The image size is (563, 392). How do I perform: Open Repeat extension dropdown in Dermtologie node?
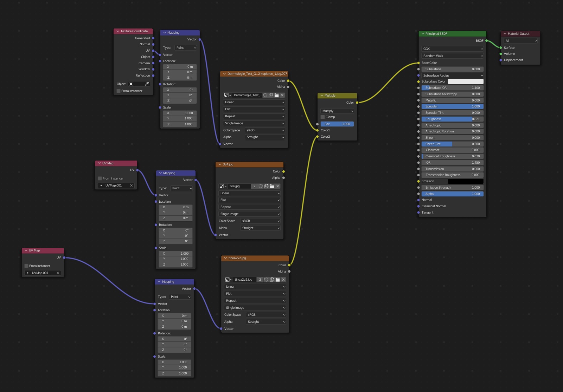[x=254, y=116]
